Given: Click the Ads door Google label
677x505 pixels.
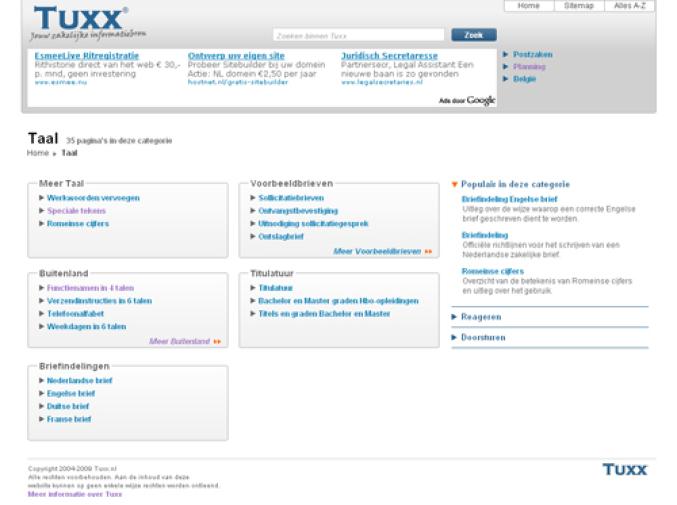Looking at the screenshot, I should (467, 100).
